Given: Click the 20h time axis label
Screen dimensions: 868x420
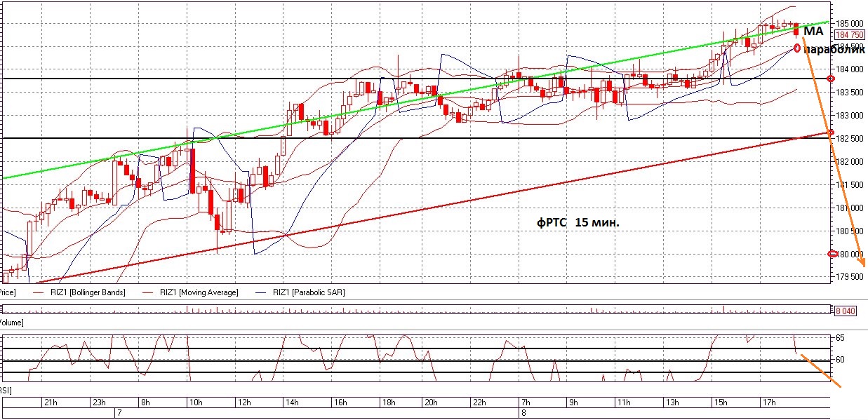Looking at the screenshot, I should pos(432,402).
